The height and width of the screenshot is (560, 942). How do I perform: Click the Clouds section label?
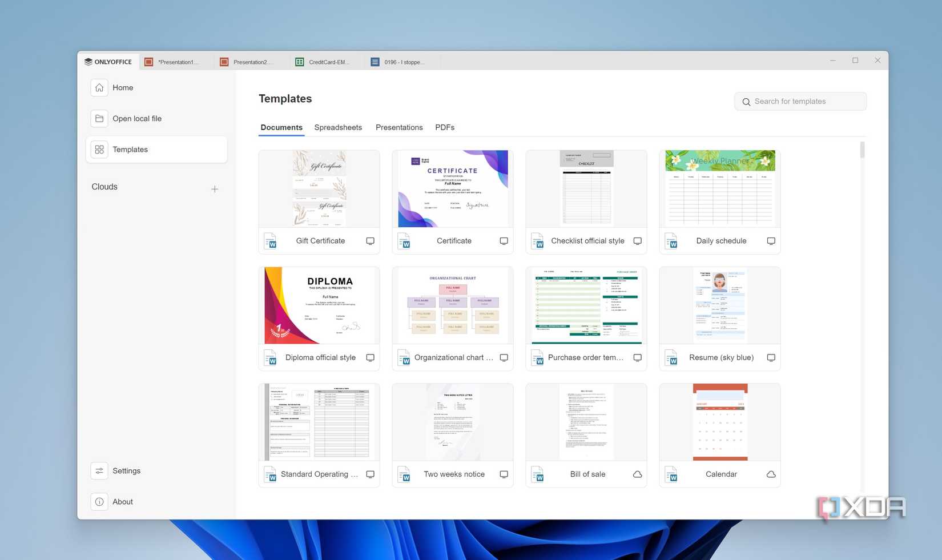tap(104, 187)
